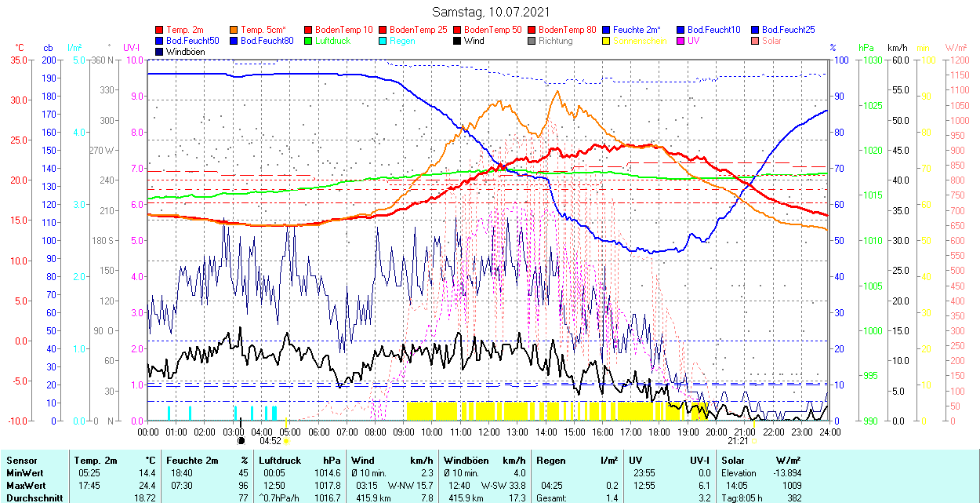Click the 'MaxWert' row label

(25, 486)
